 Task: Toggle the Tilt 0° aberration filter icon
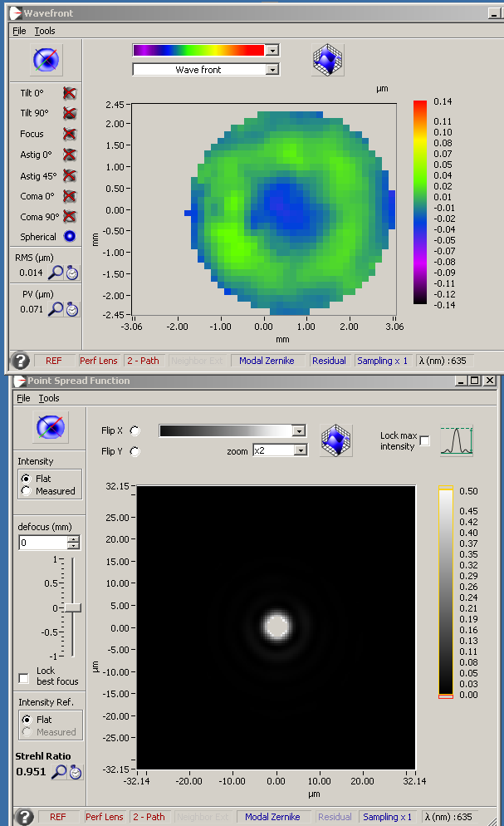[70, 91]
